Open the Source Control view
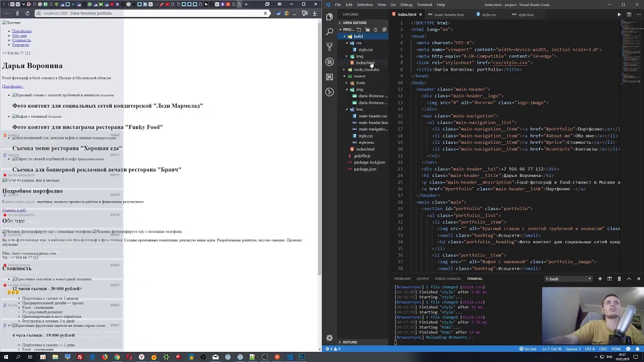Screen dimensions: 644x362 pyautogui.click(x=330, y=47)
